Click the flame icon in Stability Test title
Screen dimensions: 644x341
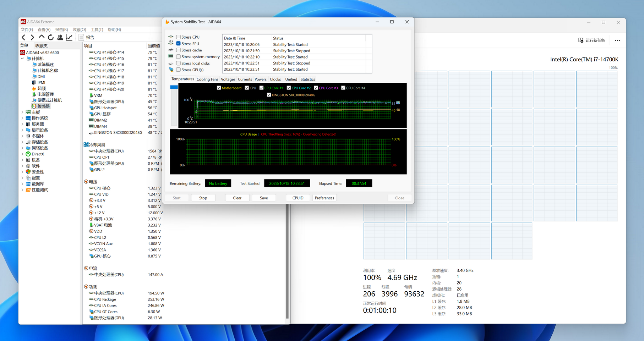coord(167,22)
